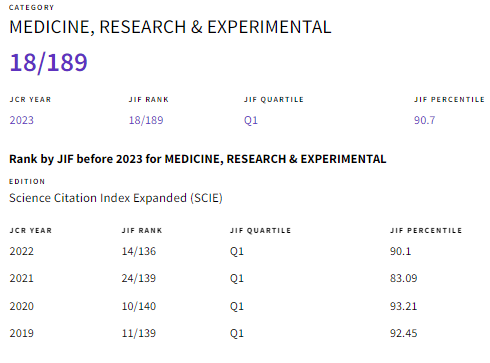Screen dimensions: 490x363
Task: Select the 92.45 percentile cell
Action: [403, 333]
